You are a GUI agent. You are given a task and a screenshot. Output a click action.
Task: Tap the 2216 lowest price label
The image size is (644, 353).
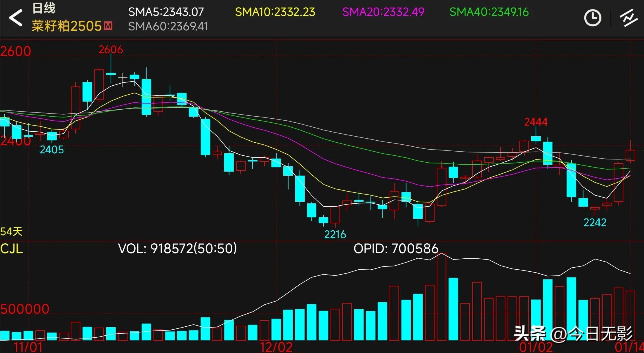tap(335, 234)
